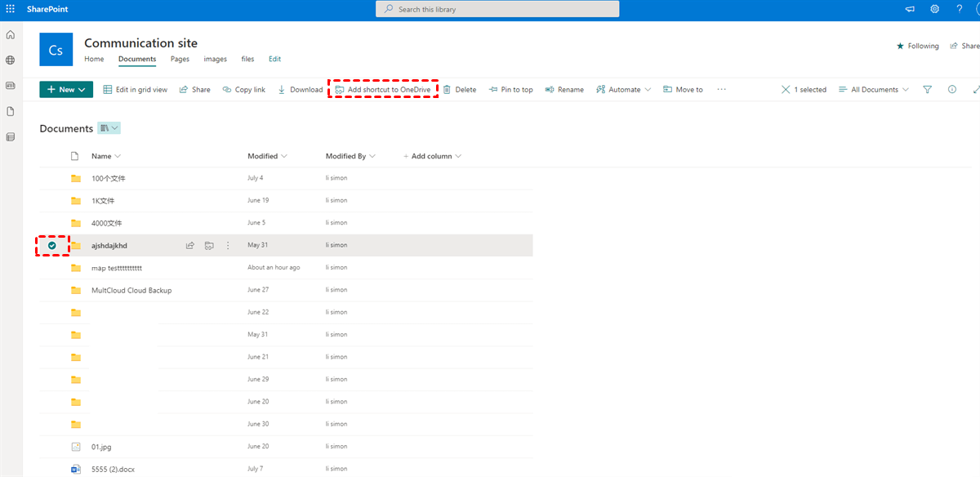Deselect the ajshdajkhd folder checkmark
This screenshot has height=477, width=980.
point(52,245)
